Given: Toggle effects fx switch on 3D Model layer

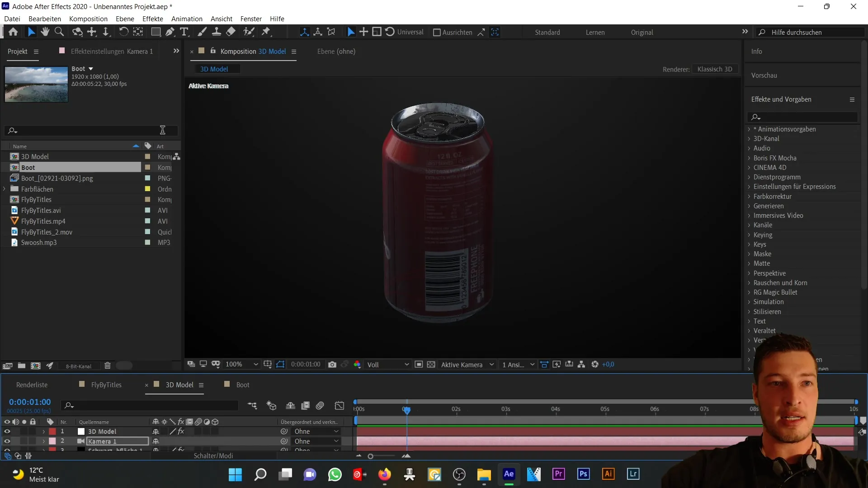Looking at the screenshot, I should point(181,432).
